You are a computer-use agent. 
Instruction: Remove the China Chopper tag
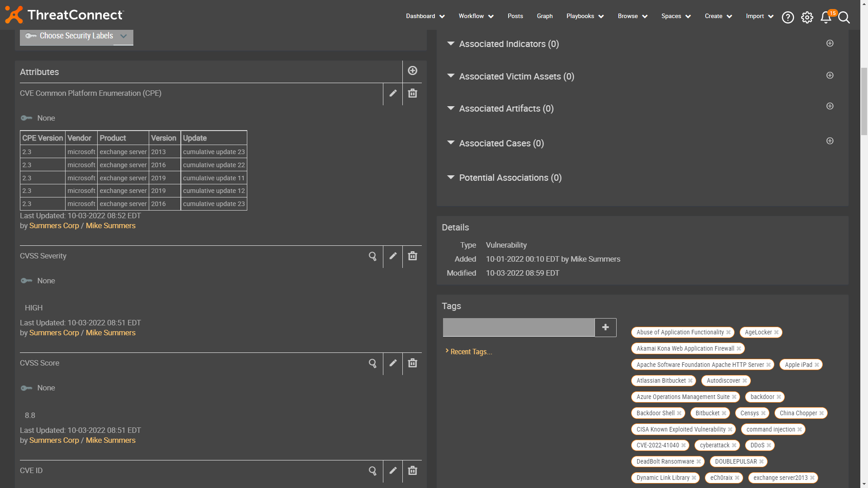[x=821, y=413]
